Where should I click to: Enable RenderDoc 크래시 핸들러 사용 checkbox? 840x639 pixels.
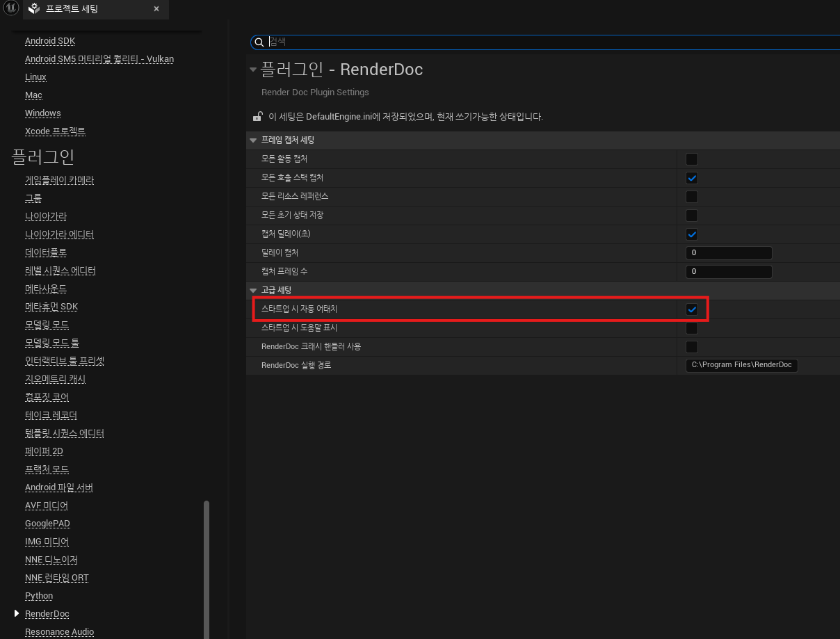click(x=692, y=347)
